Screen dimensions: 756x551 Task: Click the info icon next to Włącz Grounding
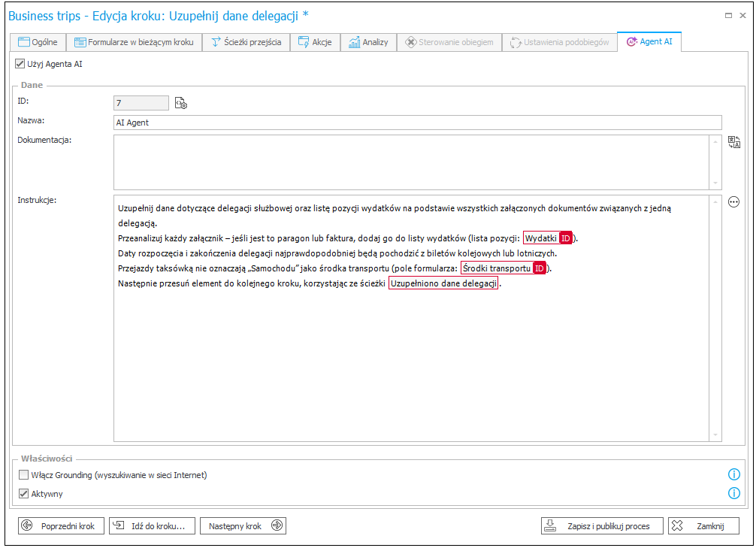click(x=733, y=474)
